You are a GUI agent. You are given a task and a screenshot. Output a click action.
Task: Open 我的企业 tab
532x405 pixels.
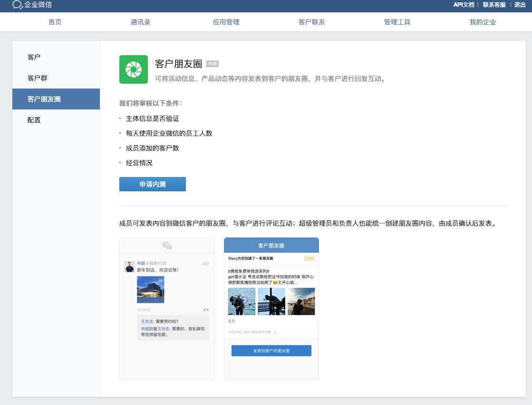click(x=483, y=22)
